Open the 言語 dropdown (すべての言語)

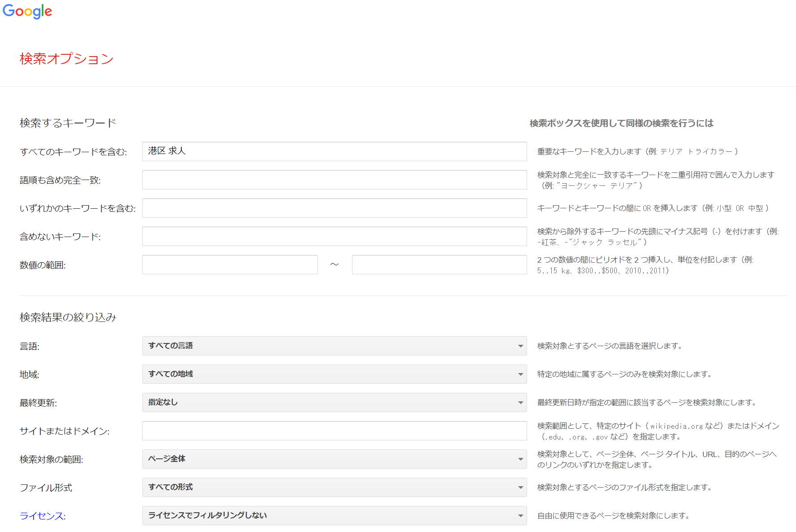[x=334, y=346]
